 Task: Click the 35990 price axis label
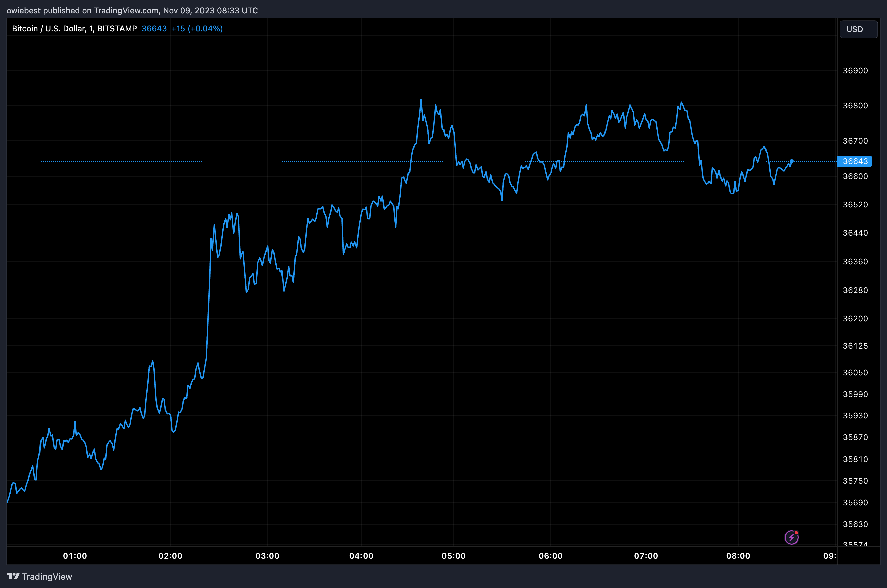[x=855, y=394]
